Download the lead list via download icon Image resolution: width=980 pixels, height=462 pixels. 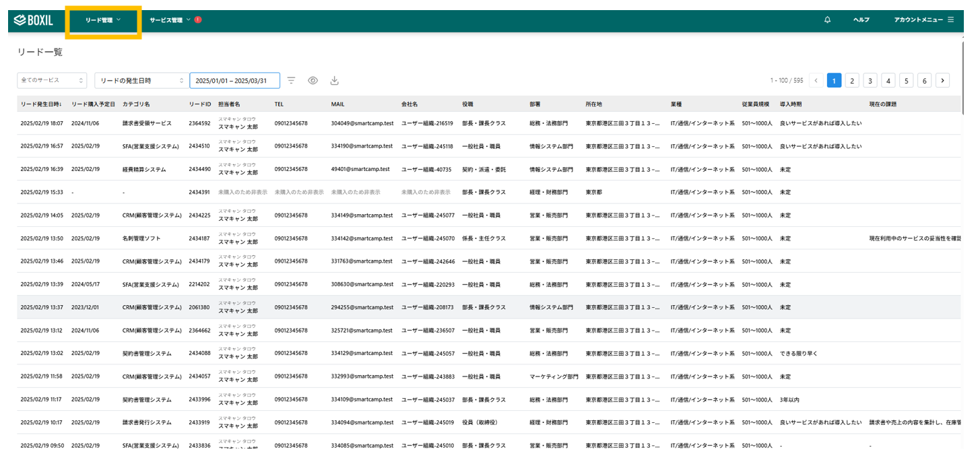[334, 81]
